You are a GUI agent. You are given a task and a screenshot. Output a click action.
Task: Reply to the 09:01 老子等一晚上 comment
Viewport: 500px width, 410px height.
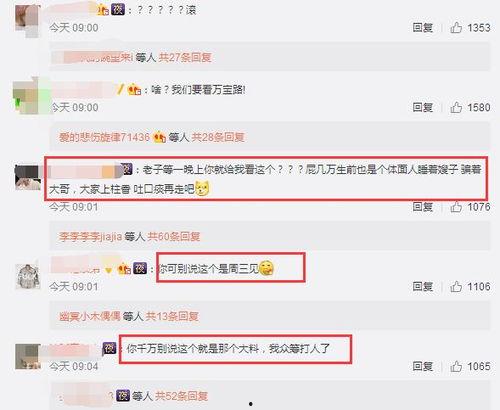[x=423, y=207]
